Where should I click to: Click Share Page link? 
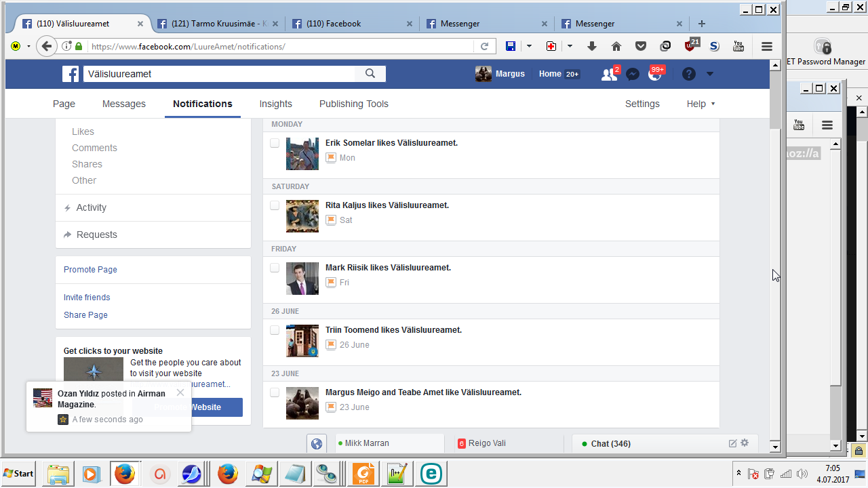coord(85,315)
